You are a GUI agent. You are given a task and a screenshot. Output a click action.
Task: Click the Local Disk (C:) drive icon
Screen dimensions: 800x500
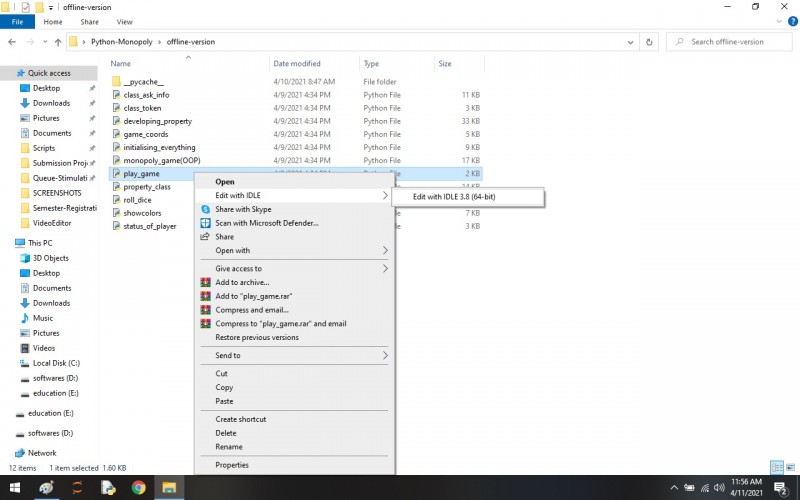[24, 363]
